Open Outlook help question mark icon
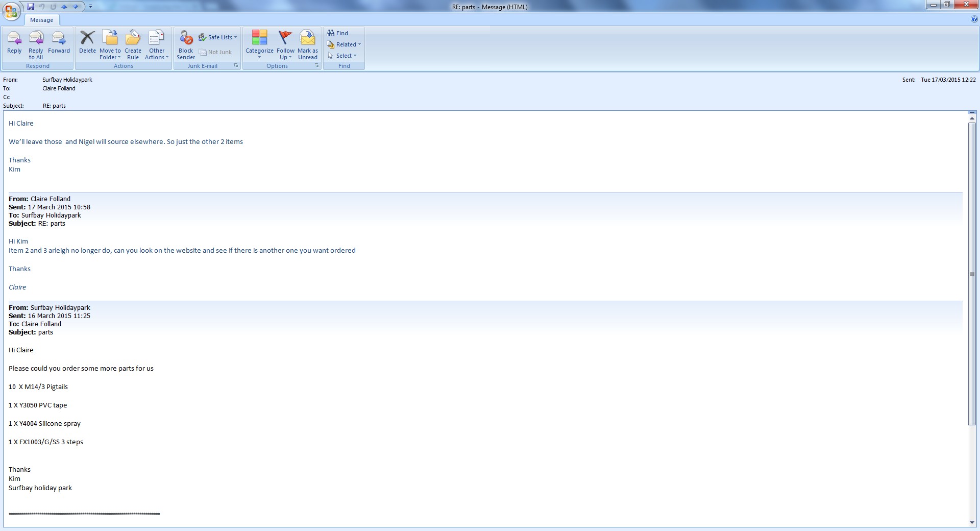 coord(974,19)
